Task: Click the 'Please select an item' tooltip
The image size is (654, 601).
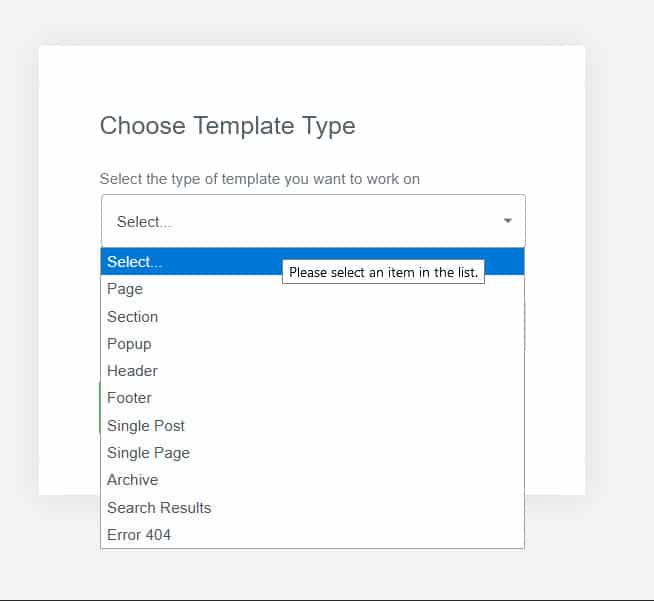Action: pyautogui.click(x=383, y=272)
